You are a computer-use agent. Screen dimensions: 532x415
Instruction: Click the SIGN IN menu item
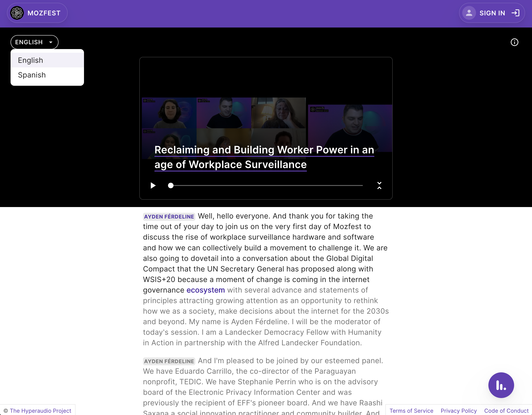point(492,13)
